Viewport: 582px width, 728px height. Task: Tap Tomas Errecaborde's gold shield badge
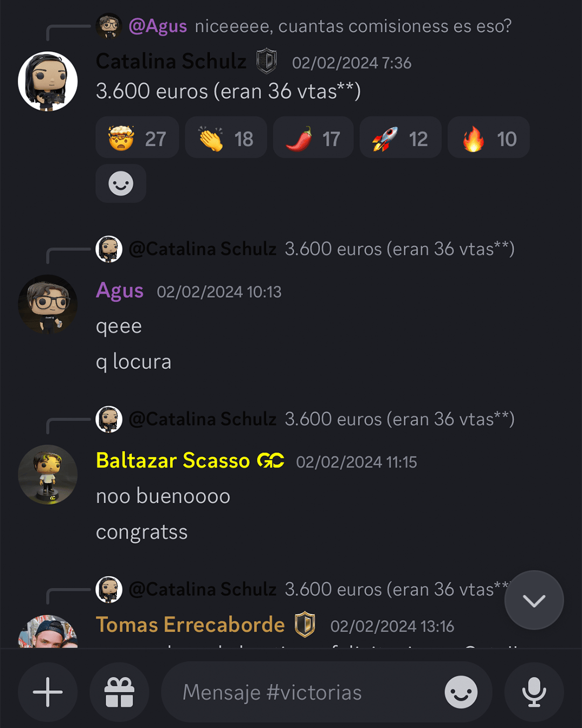pos(305,624)
